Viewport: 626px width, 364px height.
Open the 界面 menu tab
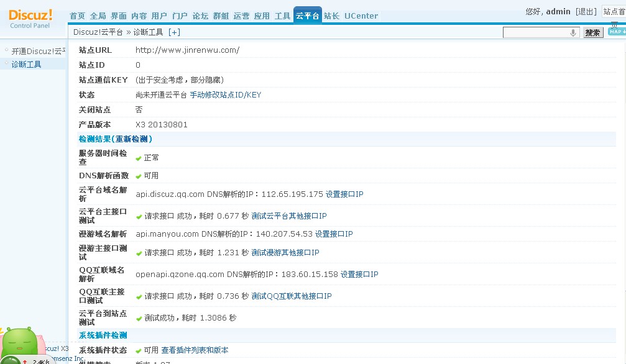coord(119,16)
